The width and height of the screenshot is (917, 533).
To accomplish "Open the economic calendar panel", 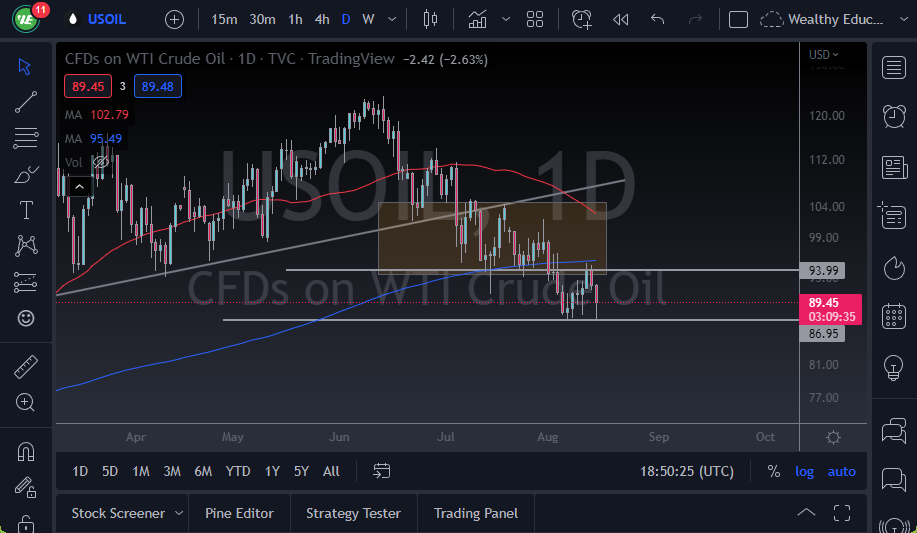I will click(894, 317).
